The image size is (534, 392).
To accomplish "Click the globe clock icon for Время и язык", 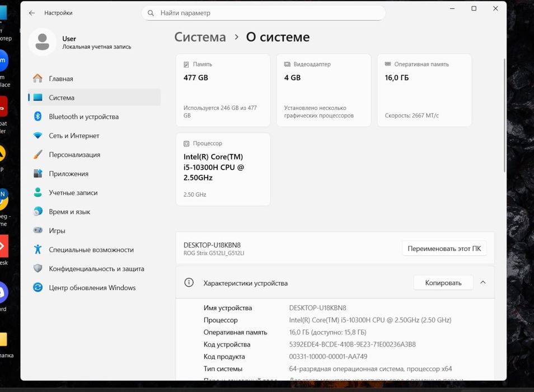I will click(38, 212).
